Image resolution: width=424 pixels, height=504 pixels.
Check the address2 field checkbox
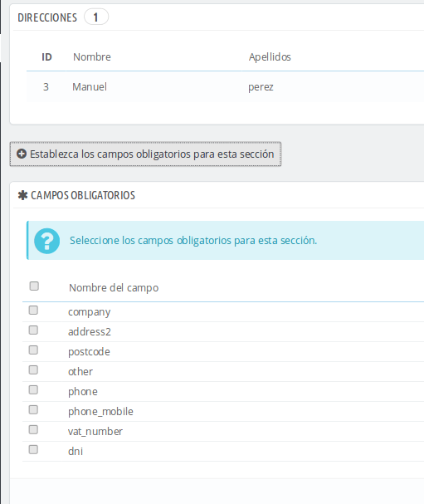(33, 330)
